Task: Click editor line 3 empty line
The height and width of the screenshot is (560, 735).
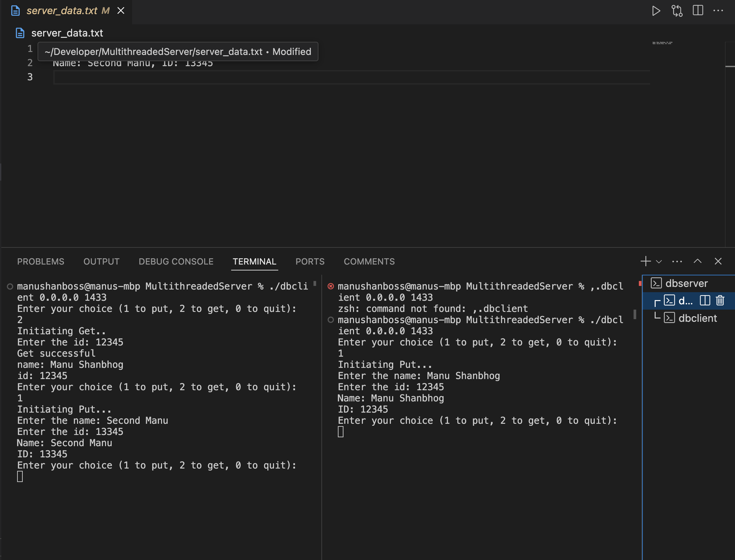Action: point(351,77)
